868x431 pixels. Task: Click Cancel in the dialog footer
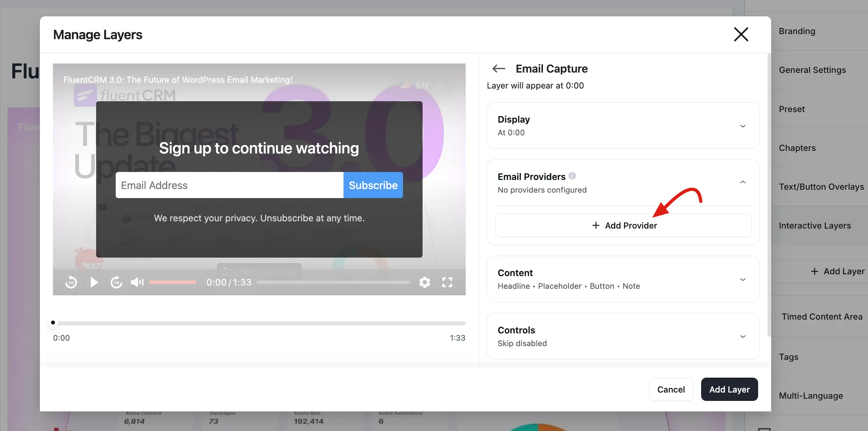pyautogui.click(x=671, y=389)
